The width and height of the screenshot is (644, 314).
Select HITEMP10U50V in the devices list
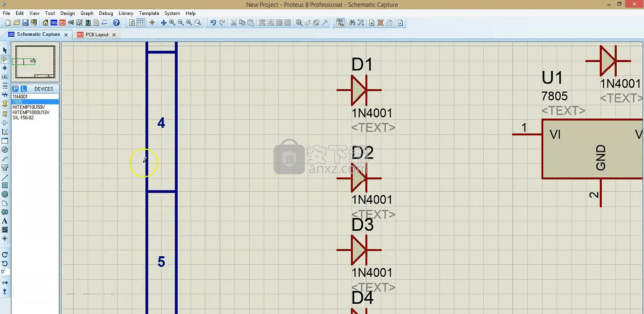(35, 108)
